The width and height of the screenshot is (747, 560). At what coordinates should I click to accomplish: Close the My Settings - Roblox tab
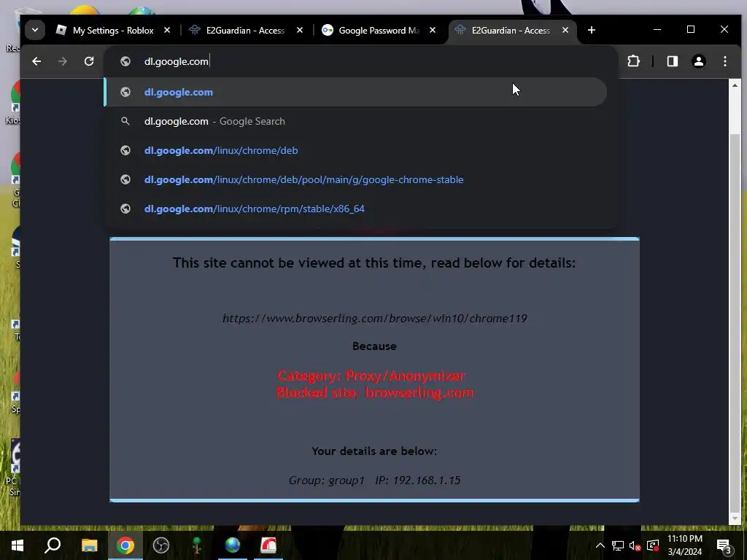pyautogui.click(x=167, y=30)
